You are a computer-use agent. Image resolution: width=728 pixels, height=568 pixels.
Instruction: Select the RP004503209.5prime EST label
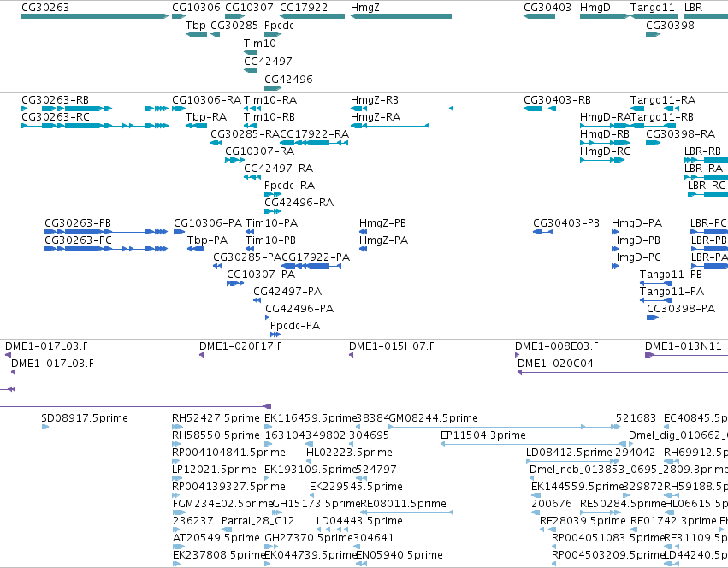(609, 555)
